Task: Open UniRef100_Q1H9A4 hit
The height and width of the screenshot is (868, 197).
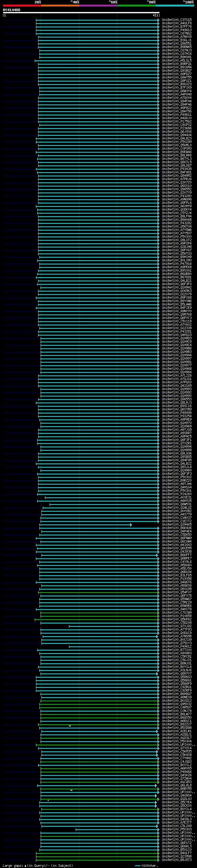Action: 177,355
